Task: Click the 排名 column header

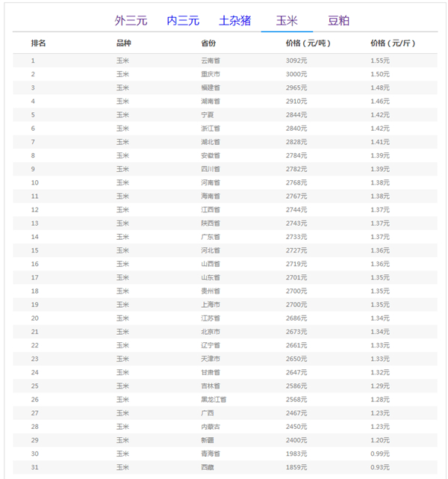Action: (x=38, y=43)
